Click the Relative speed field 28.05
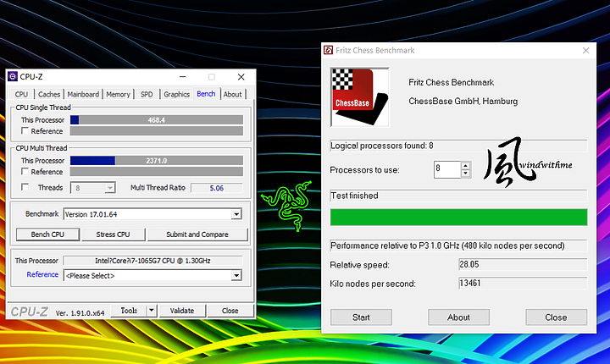610x364 pixels. coord(523,264)
